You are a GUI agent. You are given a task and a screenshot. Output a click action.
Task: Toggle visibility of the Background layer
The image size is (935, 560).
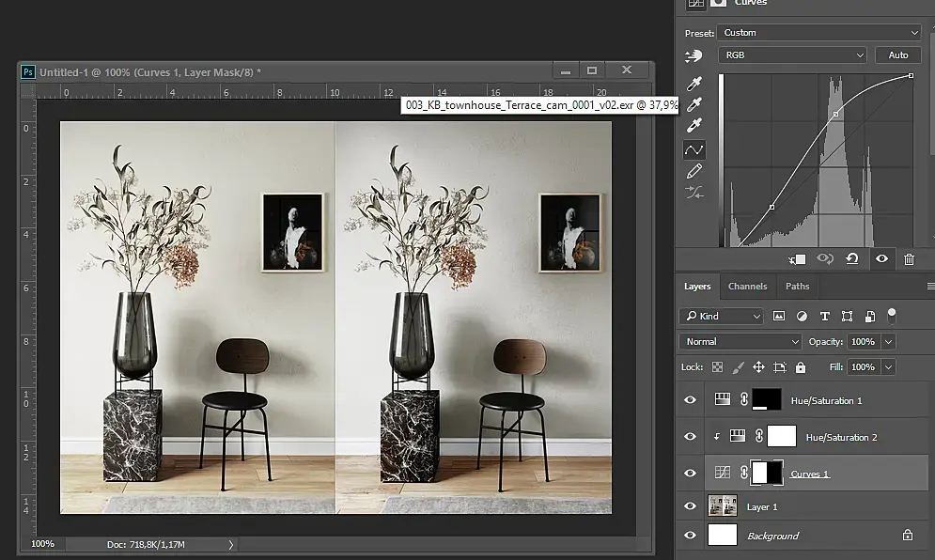click(x=691, y=536)
